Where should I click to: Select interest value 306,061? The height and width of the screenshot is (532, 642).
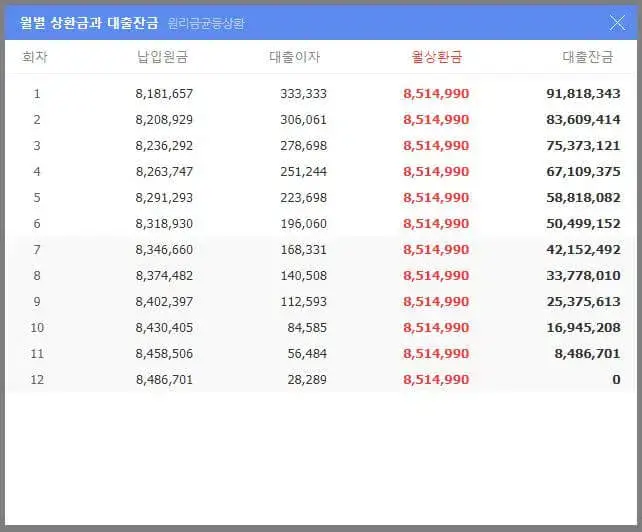pyautogui.click(x=303, y=120)
